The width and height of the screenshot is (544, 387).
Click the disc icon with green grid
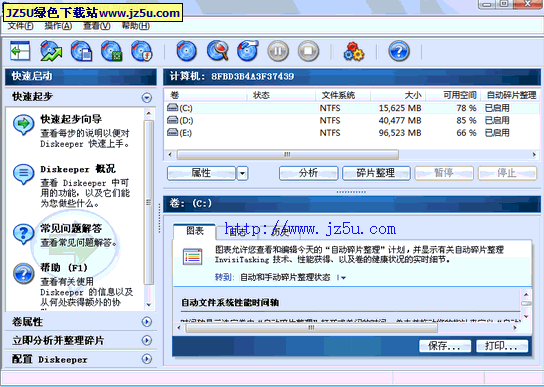click(111, 51)
